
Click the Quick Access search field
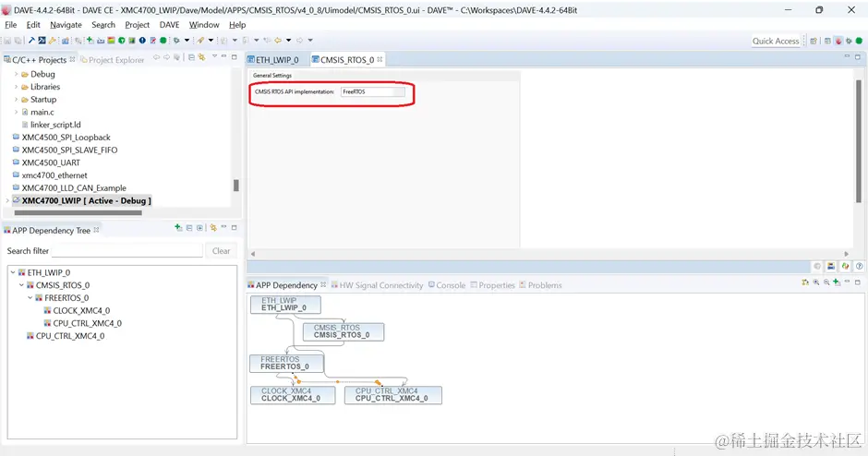click(x=776, y=41)
